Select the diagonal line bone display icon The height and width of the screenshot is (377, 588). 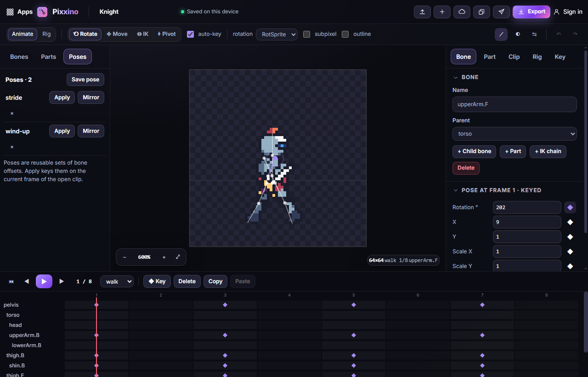[x=501, y=34]
